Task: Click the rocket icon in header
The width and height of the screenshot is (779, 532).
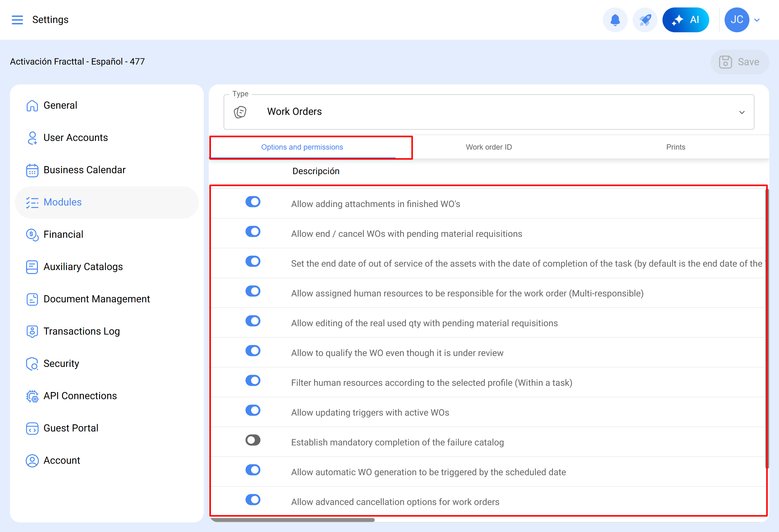Action: click(645, 20)
